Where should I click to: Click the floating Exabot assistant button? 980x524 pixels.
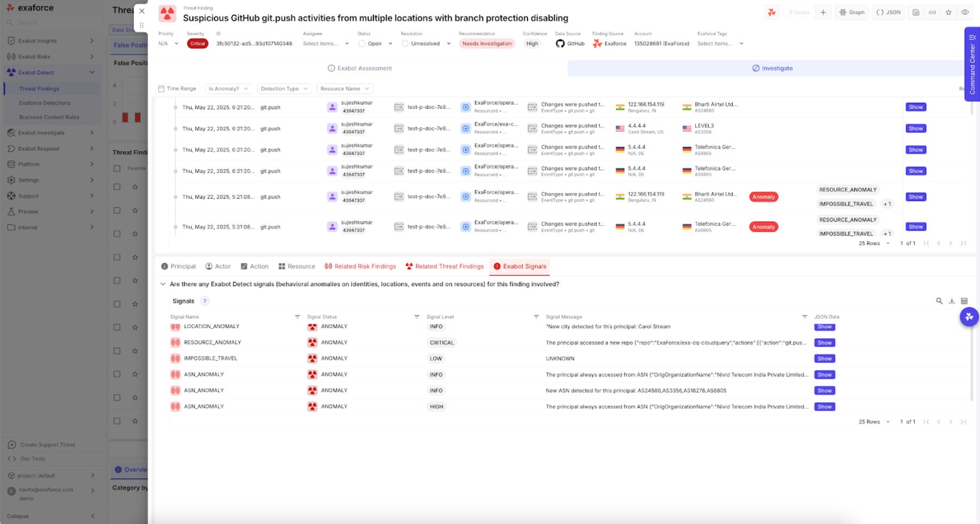click(x=969, y=317)
